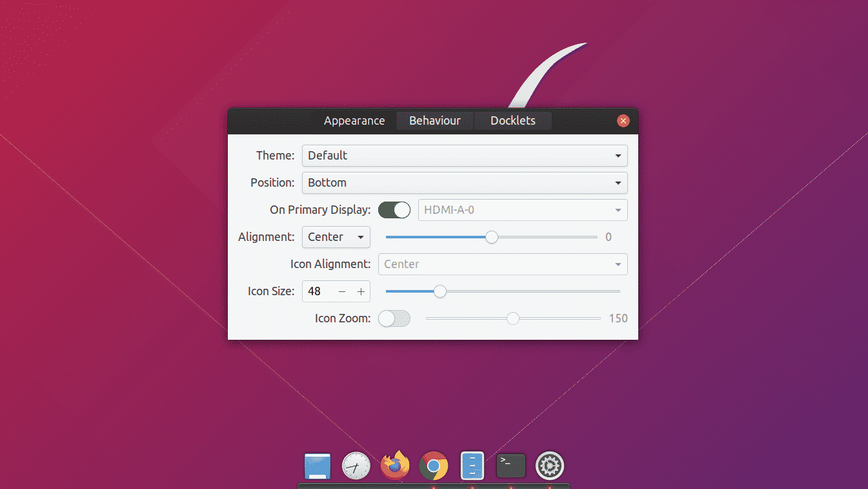Open the Alignment dropdown set to Center

(x=336, y=237)
